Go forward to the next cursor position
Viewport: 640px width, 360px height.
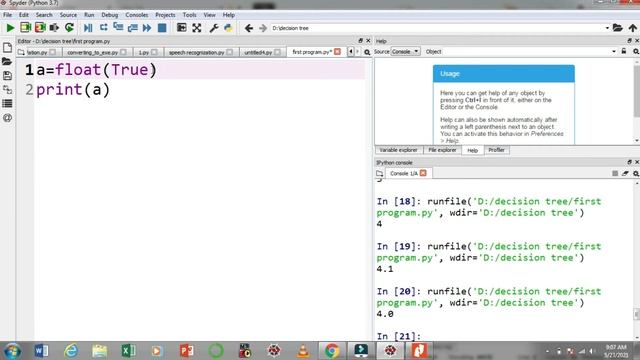click(x=263, y=28)
